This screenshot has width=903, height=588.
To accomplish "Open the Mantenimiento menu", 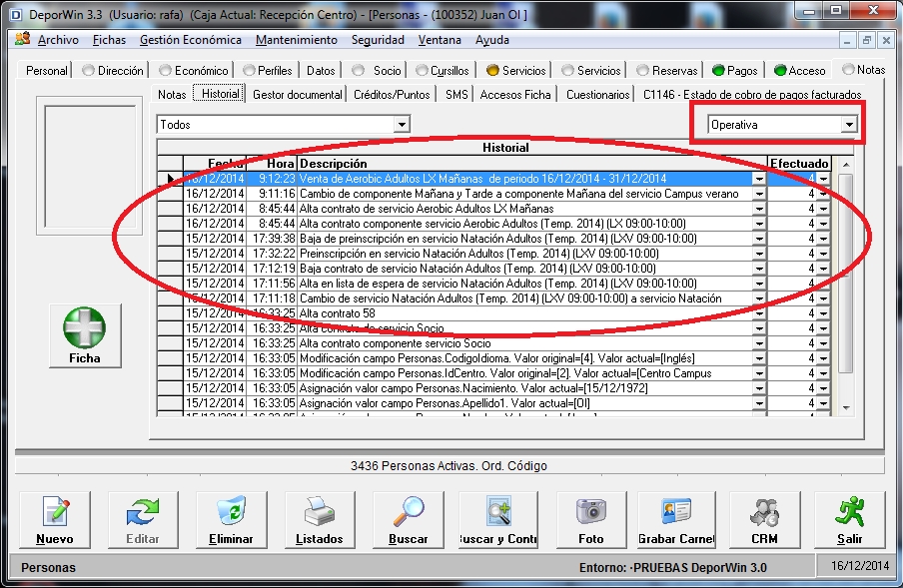I will 297,40.
